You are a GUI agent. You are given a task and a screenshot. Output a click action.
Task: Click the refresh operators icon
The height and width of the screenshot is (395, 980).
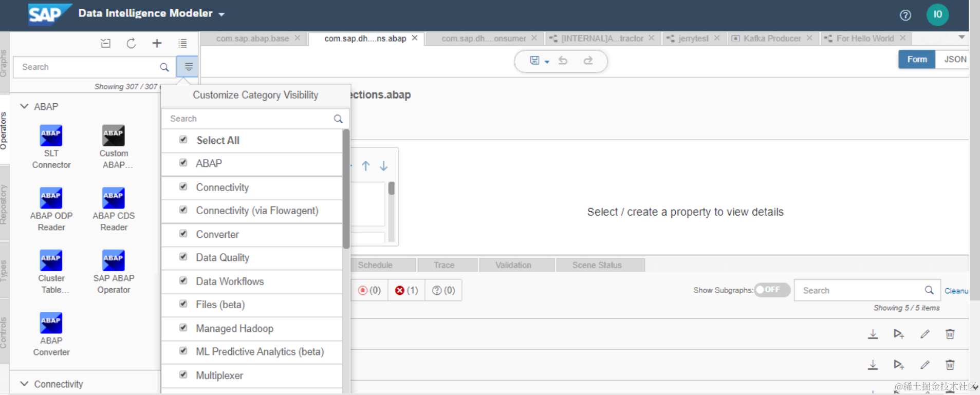pos(131,44)
